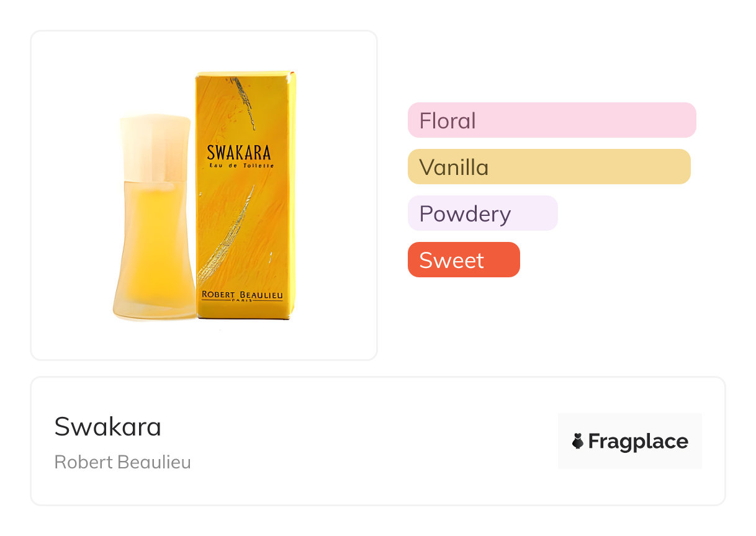Click the Powdery accord bar

pyautogui.click(x=482, y=213)
